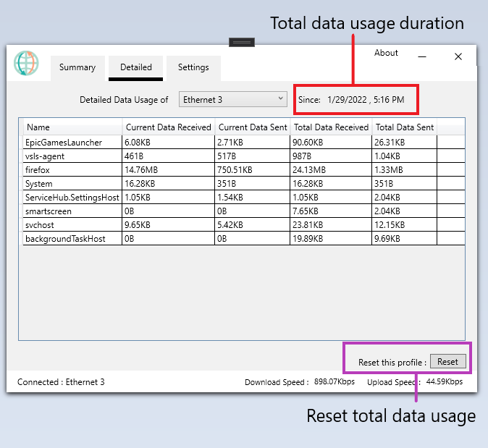Sort by Total Data Received column

coord(331,127)
